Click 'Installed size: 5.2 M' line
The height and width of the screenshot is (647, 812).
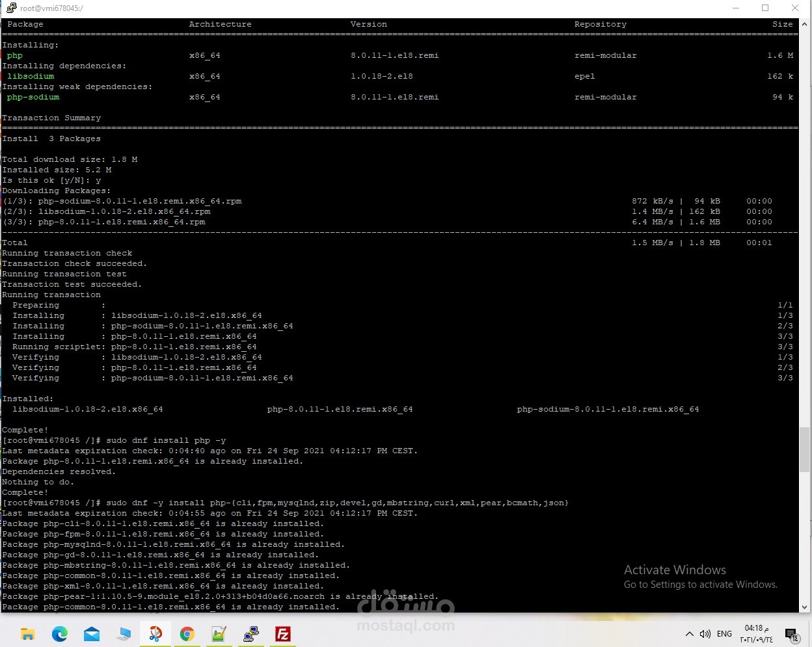pyautogui.click(x=57, y=170)
